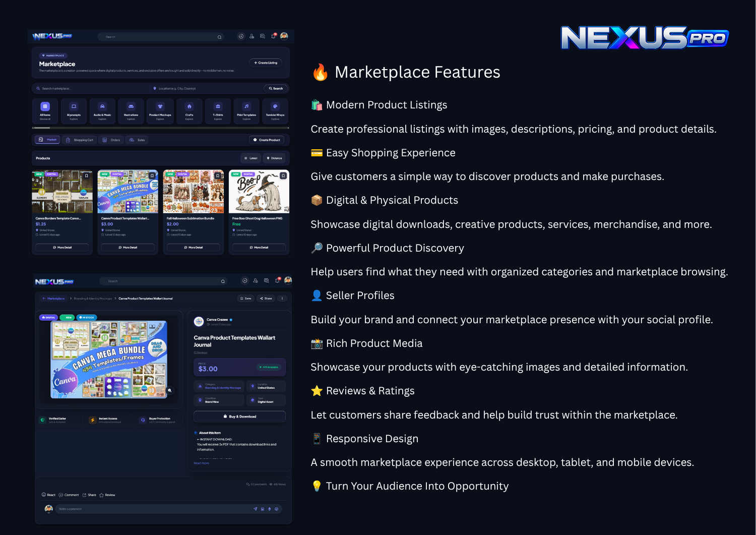Open the add circle icon in marketplace header

[x=241, y=36]
